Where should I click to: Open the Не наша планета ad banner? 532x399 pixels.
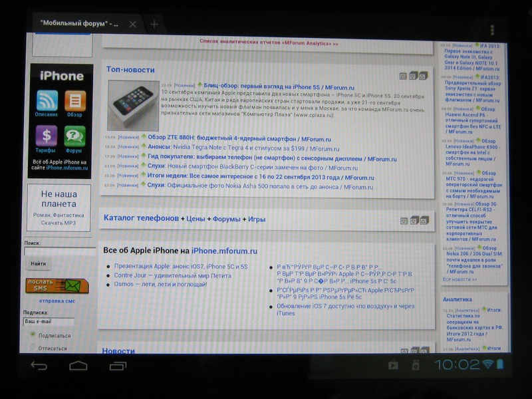tap(59, 207)
